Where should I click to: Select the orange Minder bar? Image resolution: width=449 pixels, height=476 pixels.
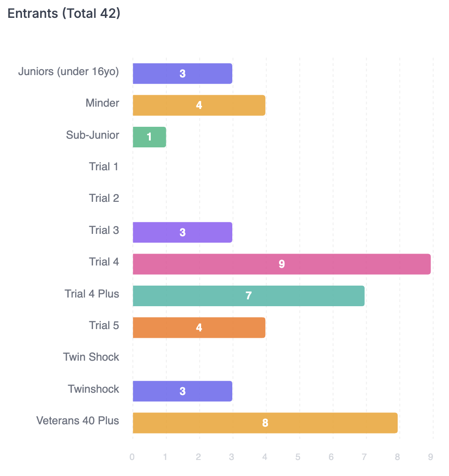[x=199, y=105]
